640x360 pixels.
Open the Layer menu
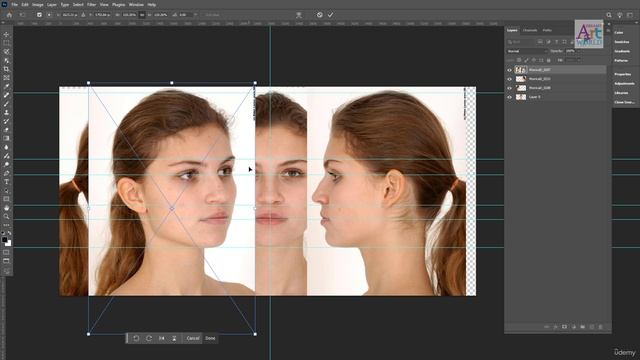(52, 4)
